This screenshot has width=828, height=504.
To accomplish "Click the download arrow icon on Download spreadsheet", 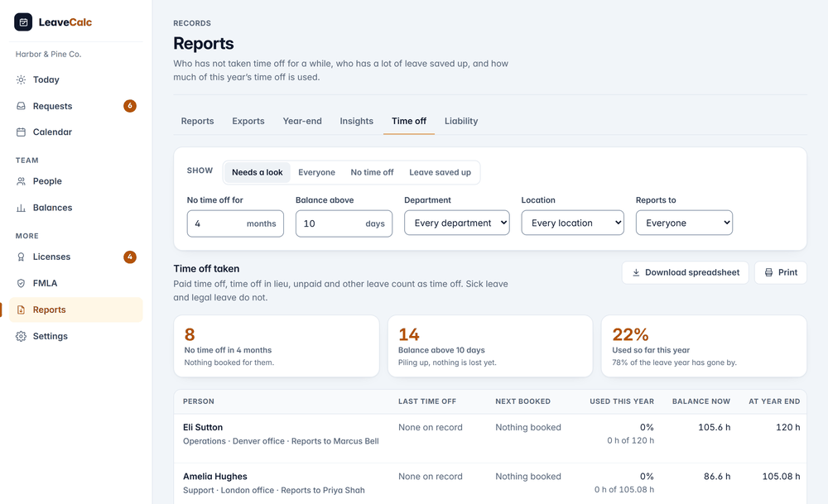I will [x=636, y=272].
